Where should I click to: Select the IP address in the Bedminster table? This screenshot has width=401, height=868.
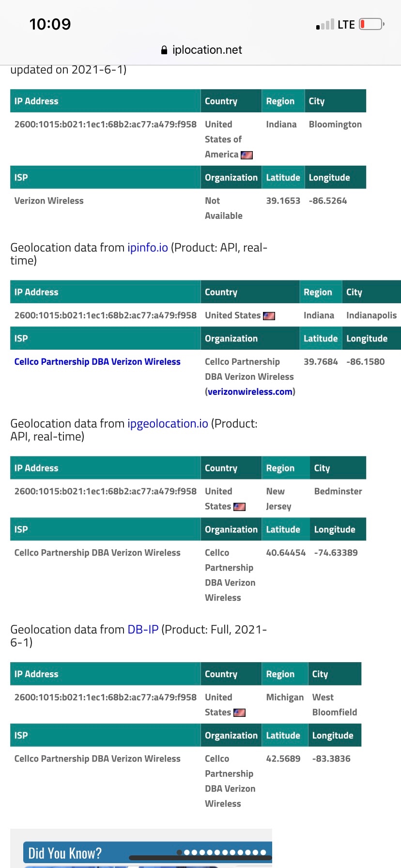[x=106, y=491]
